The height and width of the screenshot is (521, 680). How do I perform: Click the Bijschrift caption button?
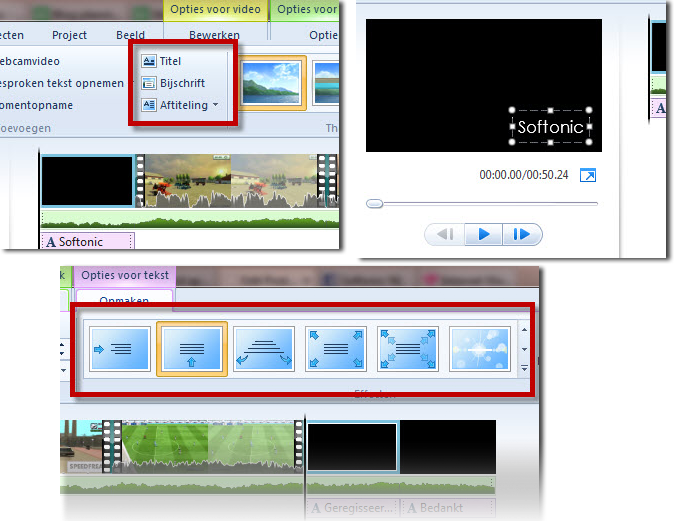173,83
